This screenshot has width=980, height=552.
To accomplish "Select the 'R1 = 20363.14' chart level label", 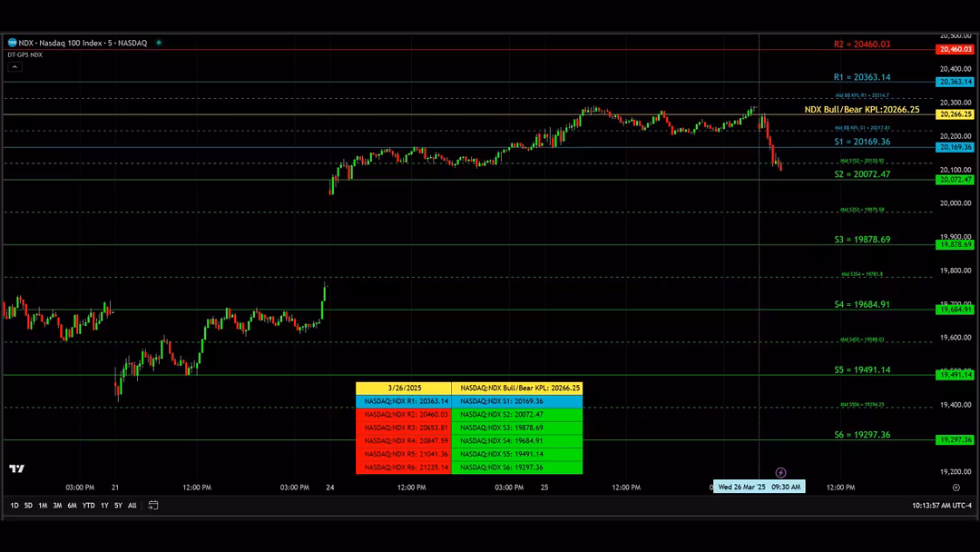I will coord(862,77).
